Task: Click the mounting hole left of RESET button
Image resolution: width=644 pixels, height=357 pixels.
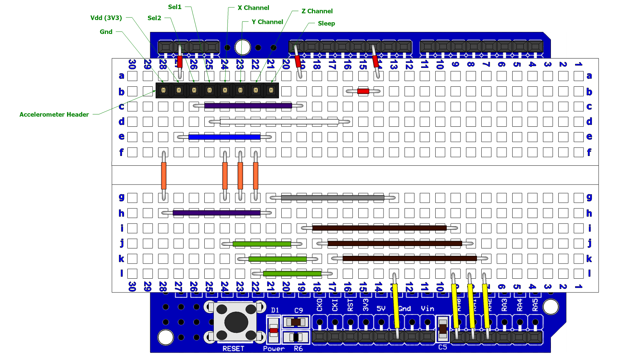Action: point(166,338)
